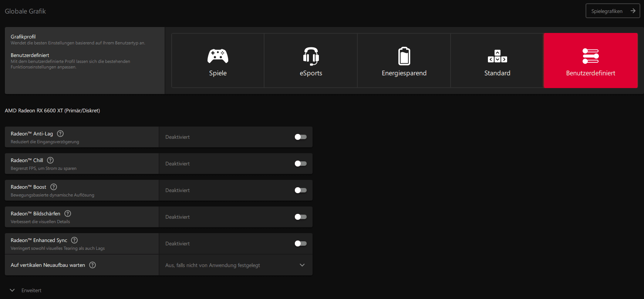Viewport: 644px width, 299px height.
Task: Go to the Spielegrafiken page
Action: (613, 11)
